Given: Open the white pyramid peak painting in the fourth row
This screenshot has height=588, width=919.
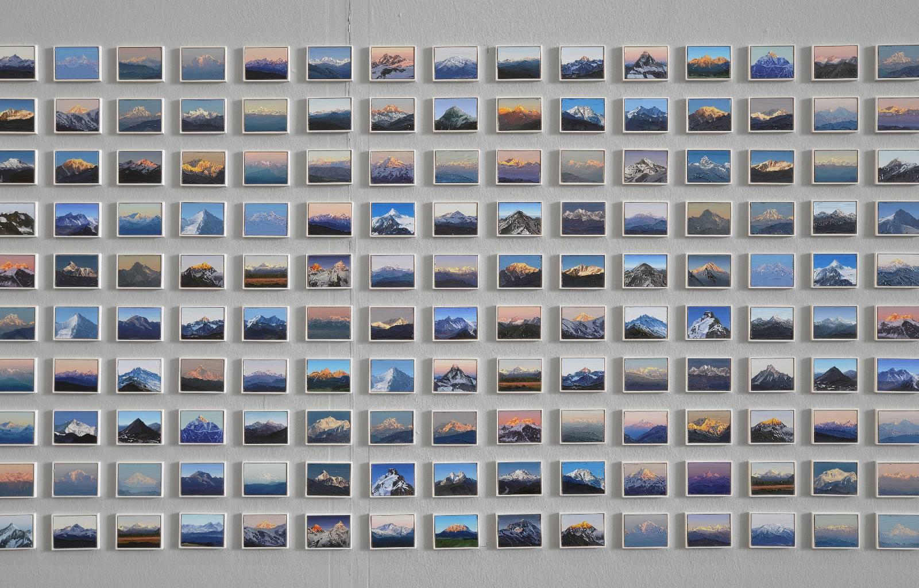Looking at the screenshot, I should pyautogui.click(x=203, y=218).
